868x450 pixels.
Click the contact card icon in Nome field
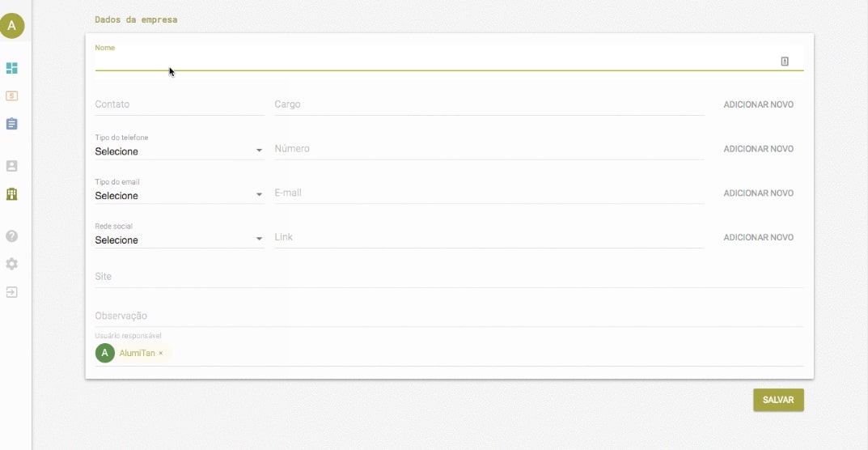point(785,61)
